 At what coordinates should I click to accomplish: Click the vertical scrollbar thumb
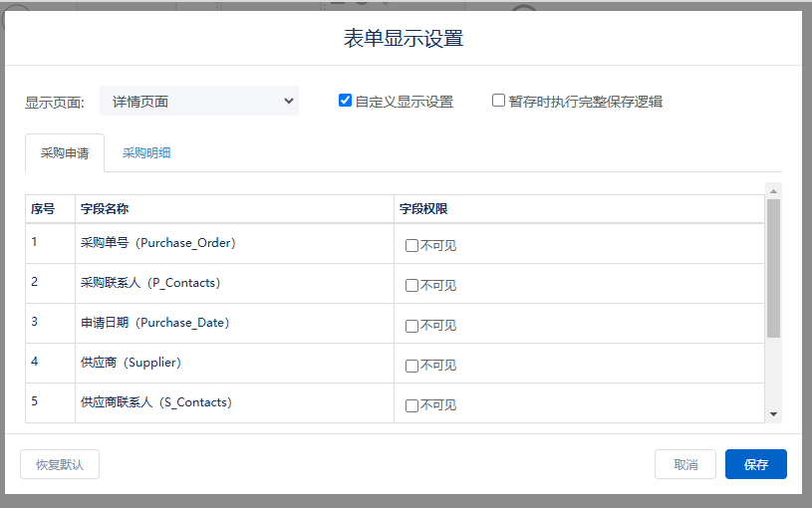coord(773,267)
